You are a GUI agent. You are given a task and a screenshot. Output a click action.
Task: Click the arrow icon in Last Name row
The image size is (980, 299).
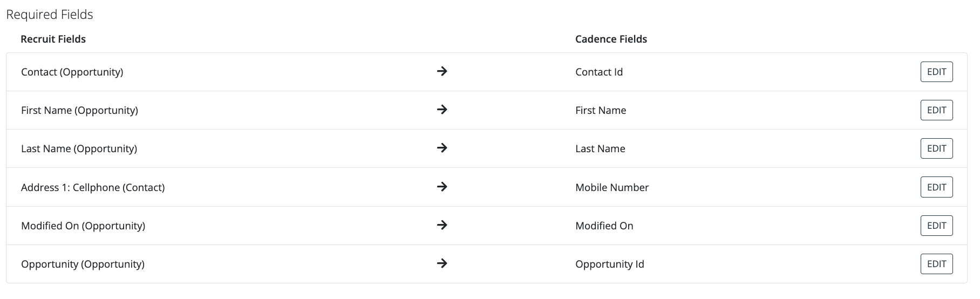tap(442, 148)
